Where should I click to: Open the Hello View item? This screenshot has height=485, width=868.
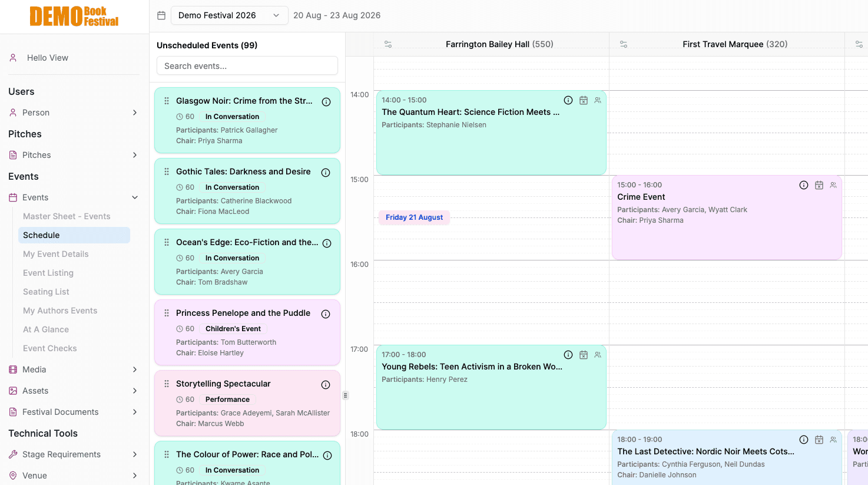coord(47,58)
